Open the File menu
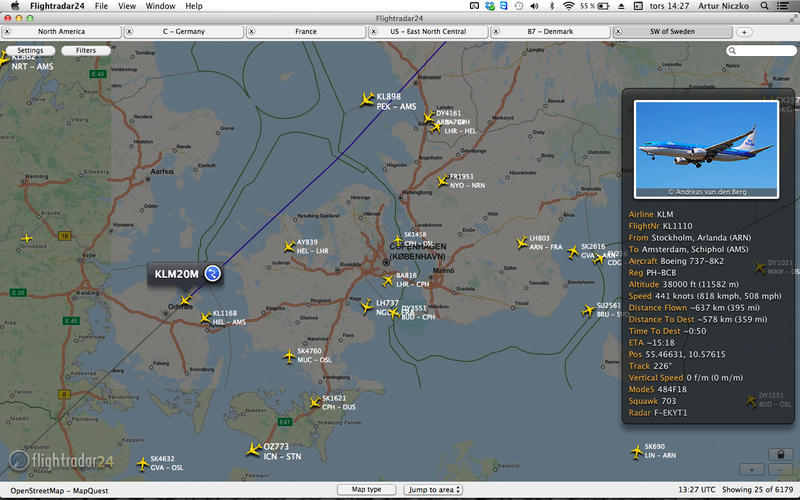This screenshot has height=500, width=800. pos(101,6)
